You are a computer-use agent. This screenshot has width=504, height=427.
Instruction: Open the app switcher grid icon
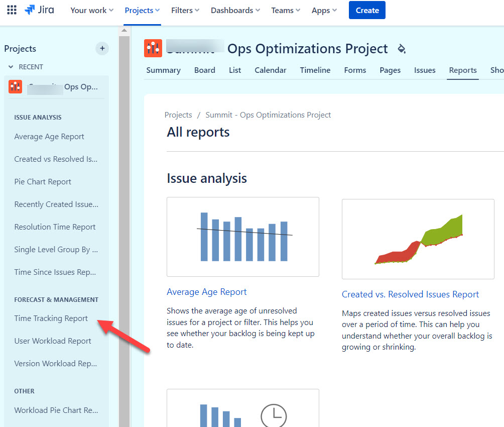coord(12,10)
